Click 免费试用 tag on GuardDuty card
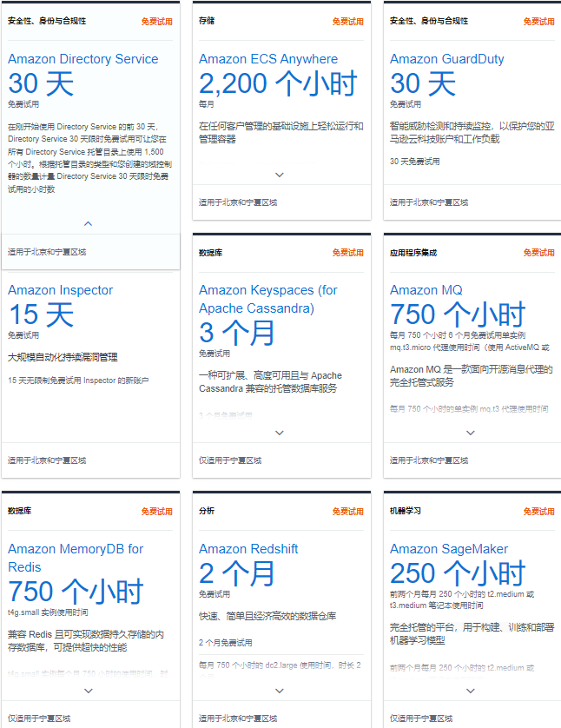Viewport: 561px width, 728px height. coord(539,22)
